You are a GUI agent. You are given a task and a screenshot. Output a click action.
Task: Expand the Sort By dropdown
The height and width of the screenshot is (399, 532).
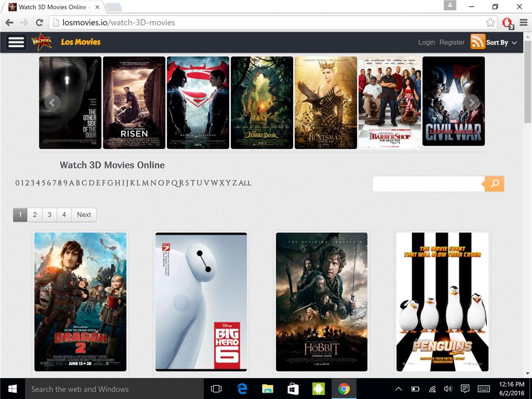[x=501, y=43]
